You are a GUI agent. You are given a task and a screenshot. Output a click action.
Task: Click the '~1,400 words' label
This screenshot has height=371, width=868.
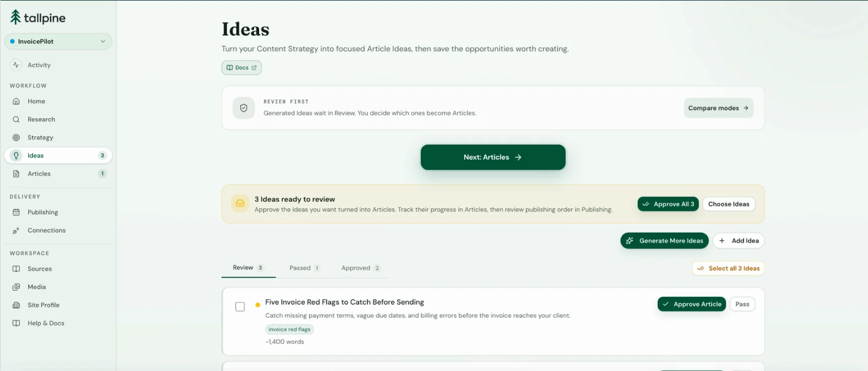pyautogui.click(x=285, y=342)
